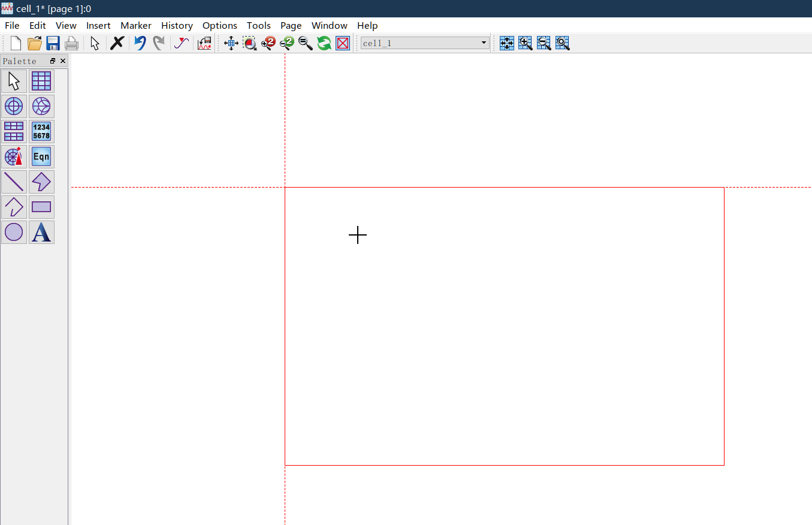Select the rectangle drawing tool
The image size is (812, 525).
(41, 207)
